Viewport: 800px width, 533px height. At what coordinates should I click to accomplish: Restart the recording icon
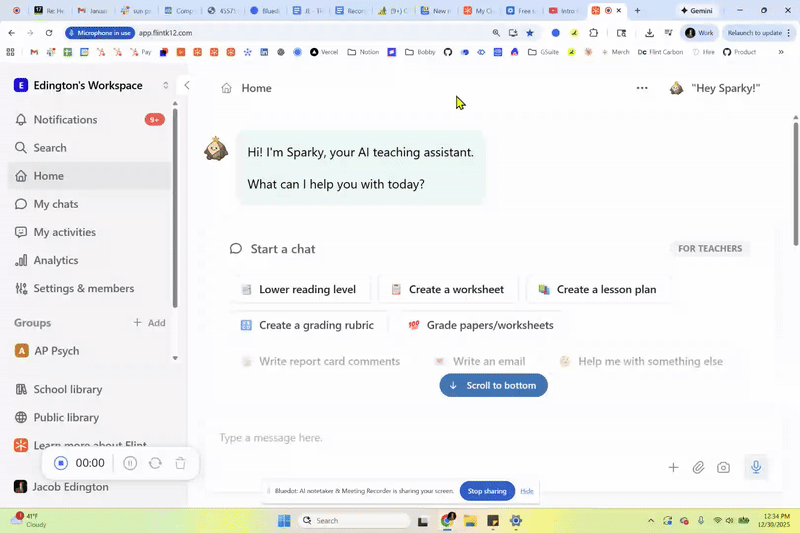click(155, 463)
